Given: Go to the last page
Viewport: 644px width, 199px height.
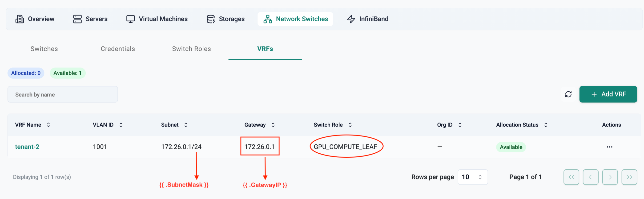Looking at the screenshot, I should tap(629, 177).
